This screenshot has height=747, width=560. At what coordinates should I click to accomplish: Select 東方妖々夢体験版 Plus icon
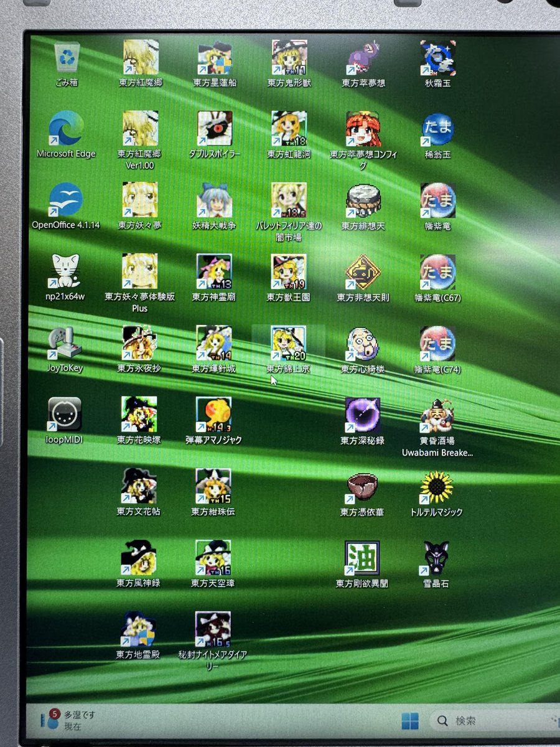point(140,271)
